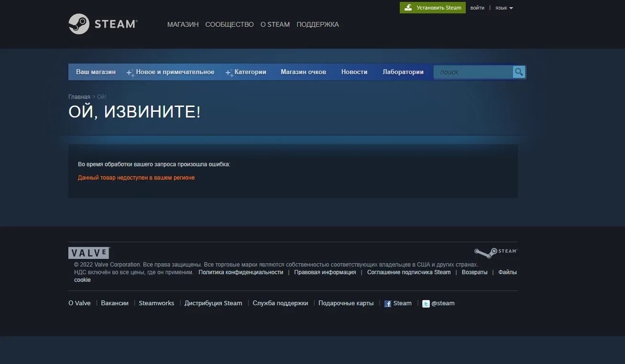Open the Возвраты link

point(475,272)
